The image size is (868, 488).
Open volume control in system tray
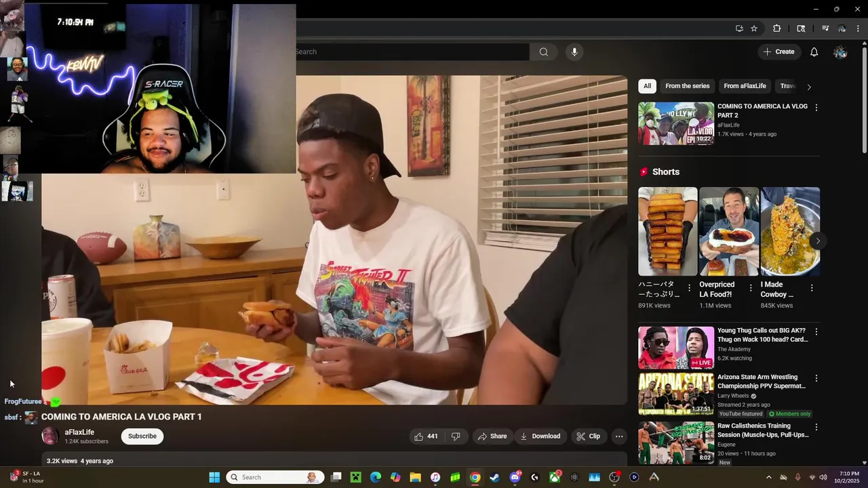[x=823, y=477]
